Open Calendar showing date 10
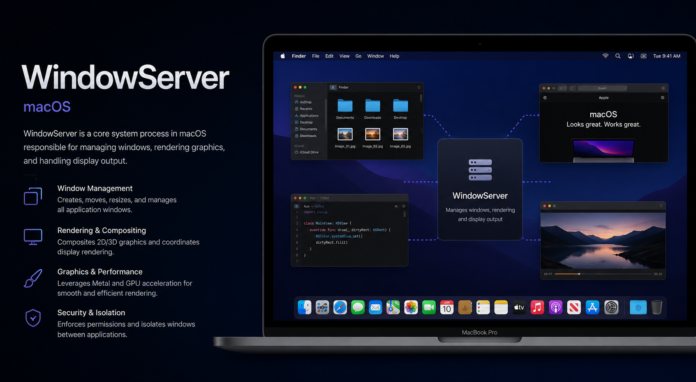Viewport: 696px width, 382px height. [447, 307]
